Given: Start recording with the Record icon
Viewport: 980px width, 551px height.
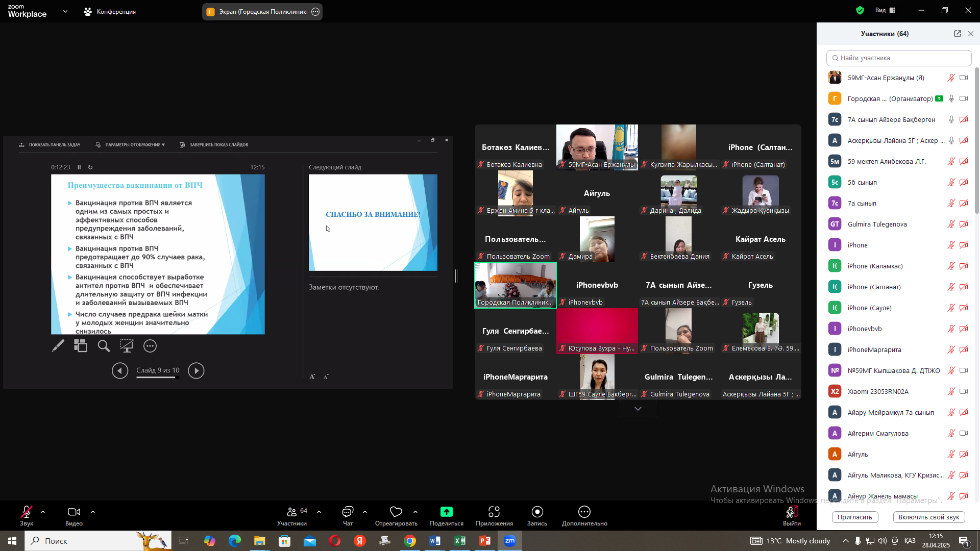Looking at the screenshot, I should click(537, 515).
